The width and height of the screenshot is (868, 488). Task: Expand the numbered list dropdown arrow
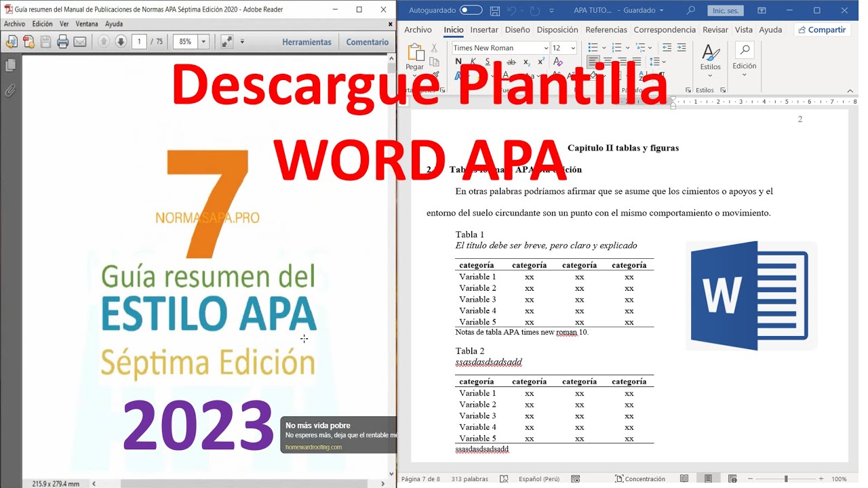tap(628, 47)
